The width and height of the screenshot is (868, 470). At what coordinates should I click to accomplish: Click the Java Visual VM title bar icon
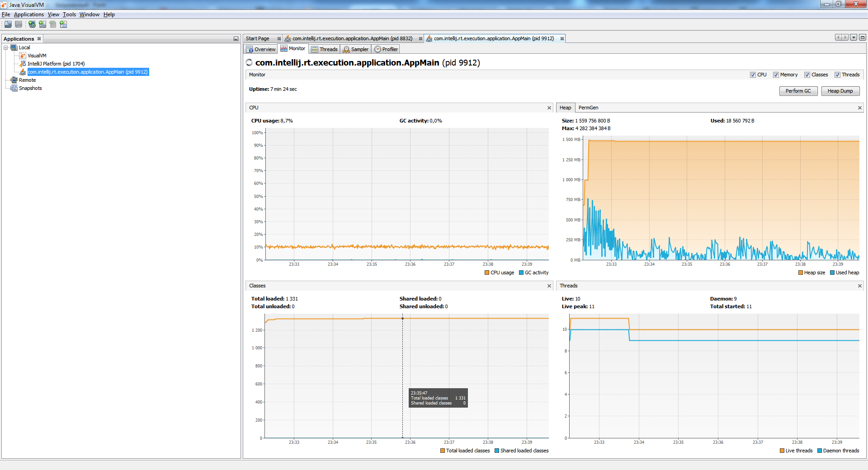click(4, 5)
